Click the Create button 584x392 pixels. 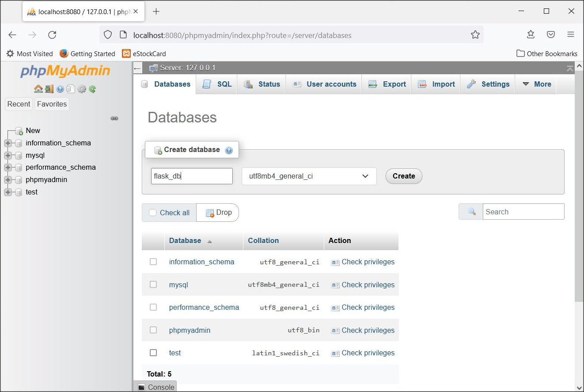403,176
